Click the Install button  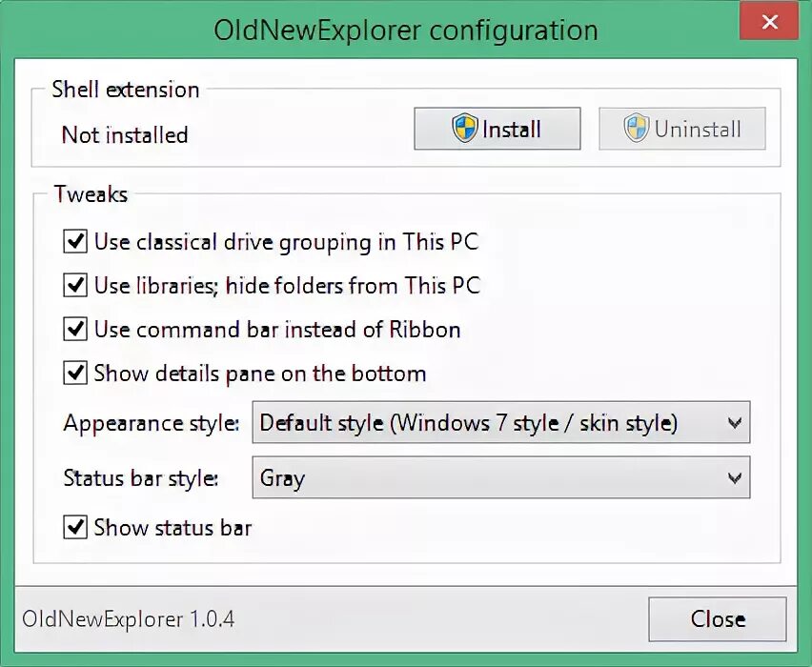[x=497, y=129]
